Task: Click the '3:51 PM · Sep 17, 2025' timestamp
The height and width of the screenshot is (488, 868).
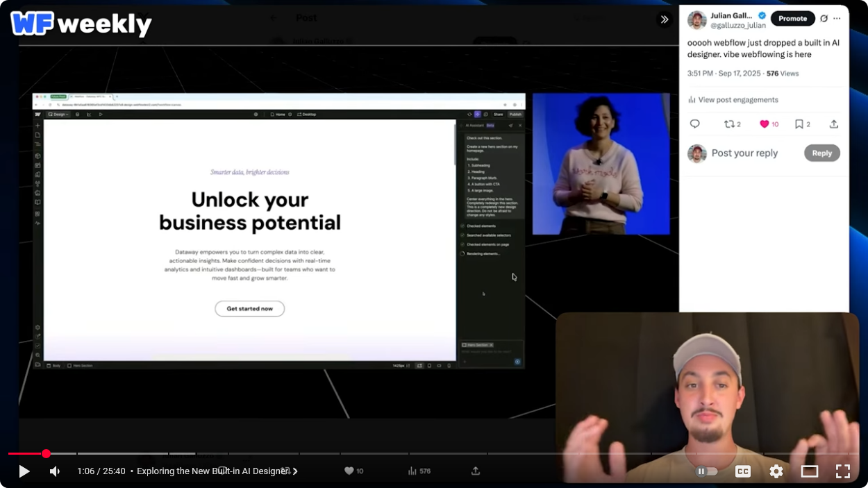Action: 724,74
